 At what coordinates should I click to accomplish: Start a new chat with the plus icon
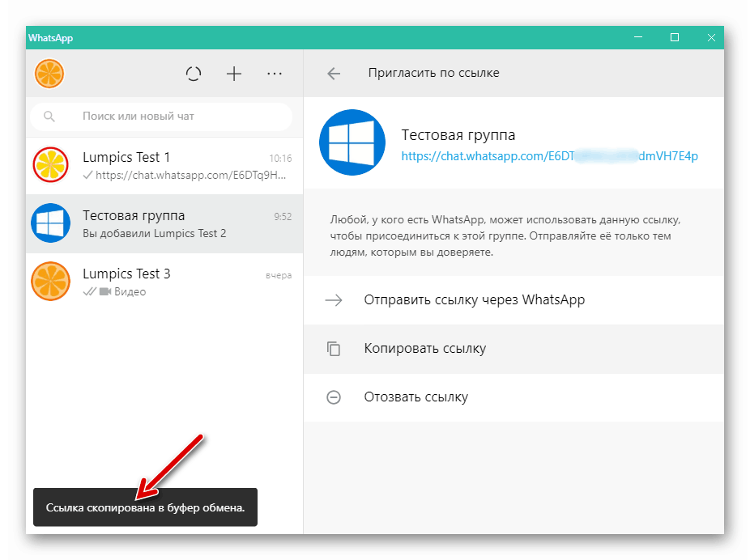coord(233,73)
